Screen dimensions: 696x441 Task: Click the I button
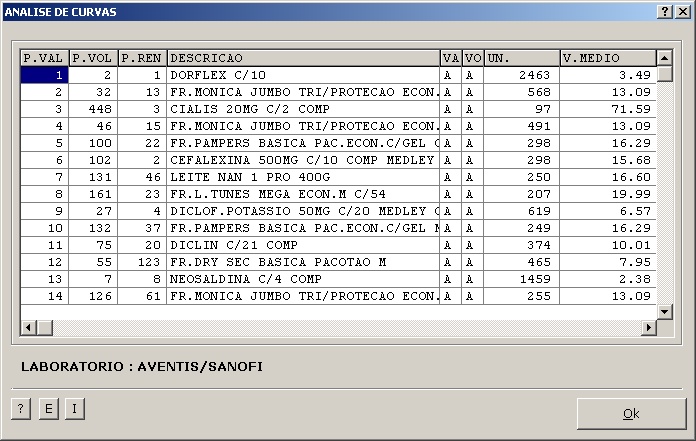click(x=75, y=408)
